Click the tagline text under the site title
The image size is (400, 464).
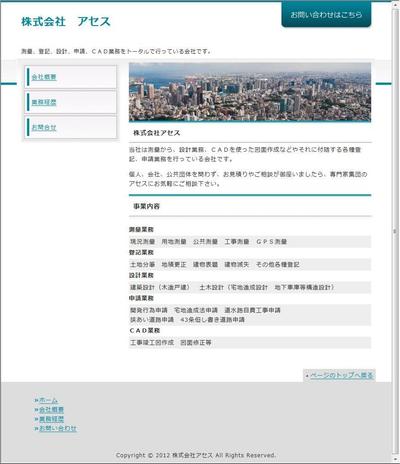116,51
